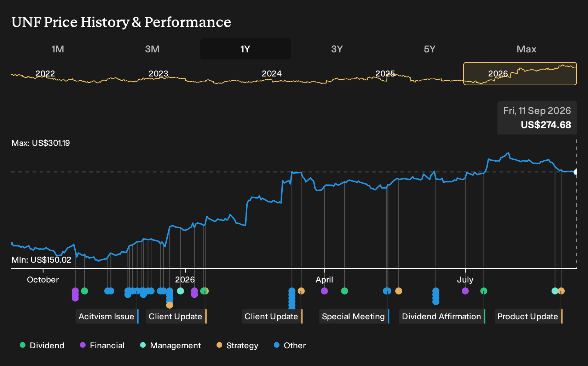588x366 pixels.
Task: Jump to 2024 in the overview strip
Action: [271, 74]
